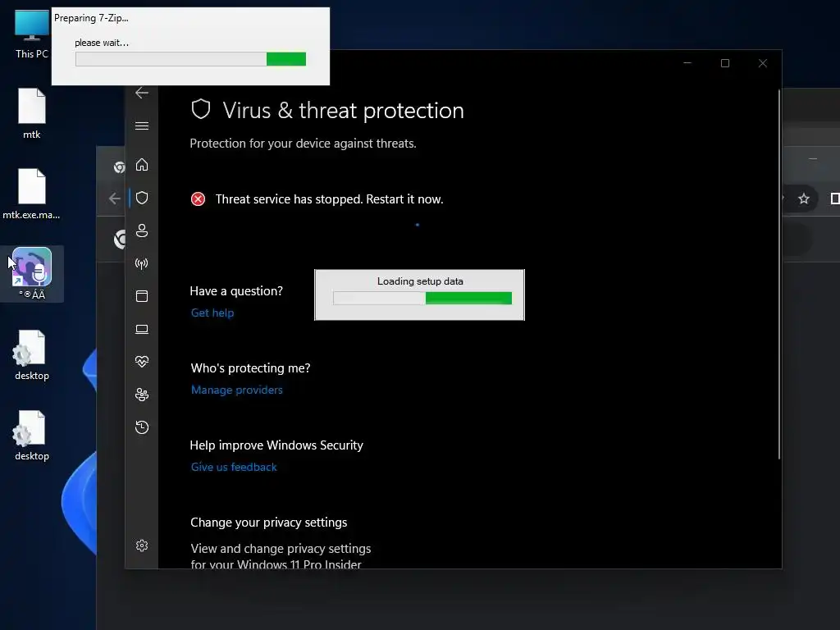Image resolution: width=840 pixels, height=630 pixels.
Task: Open Settings gear in Windows Security sidebar
Action: point(141,546)
